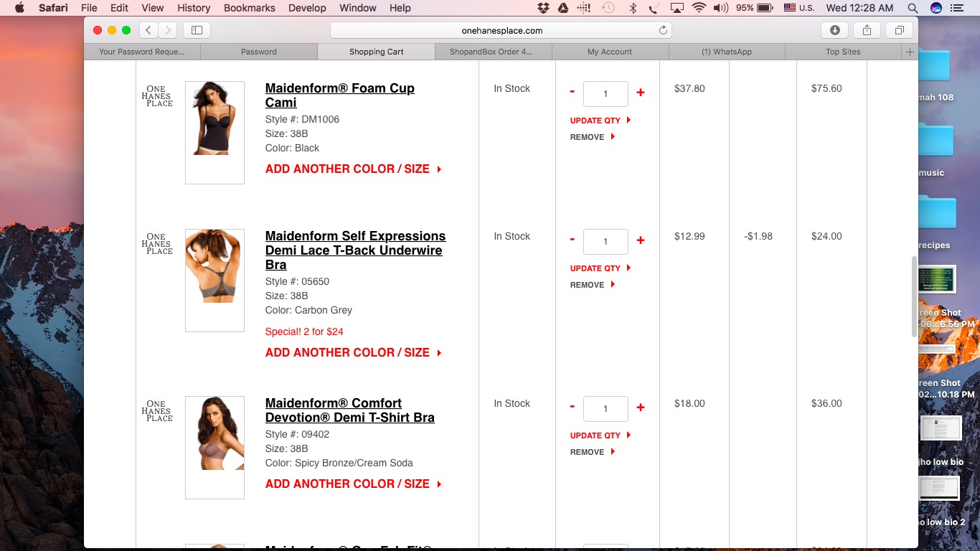Viewport: 980px width, 551px height.
Task: Open the U.S. input source menu
Action: [799, 8]
